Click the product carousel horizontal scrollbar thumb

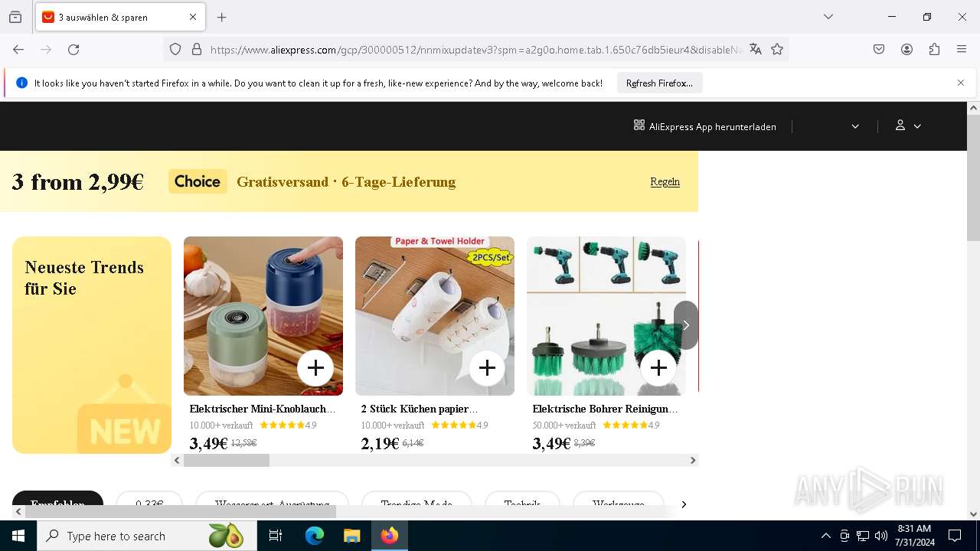click(x=227, y=460)
